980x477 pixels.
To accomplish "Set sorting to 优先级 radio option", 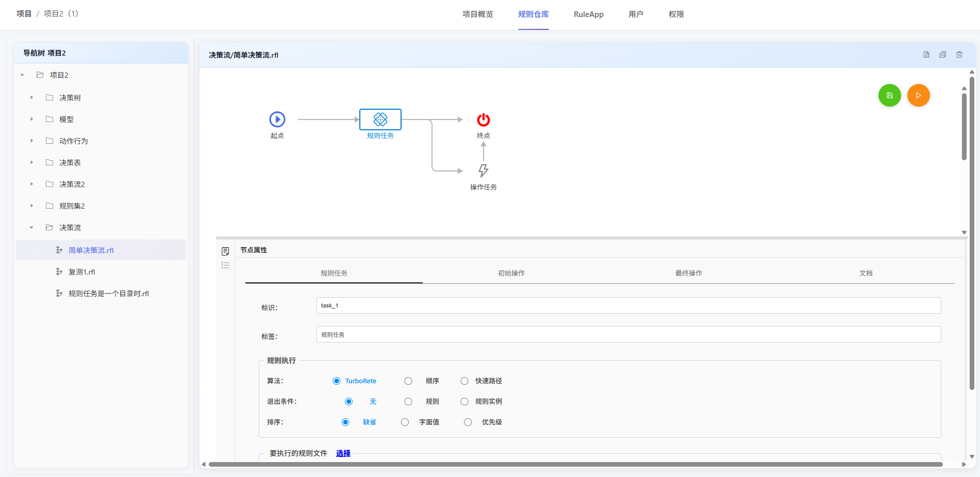I will (468, 422).
